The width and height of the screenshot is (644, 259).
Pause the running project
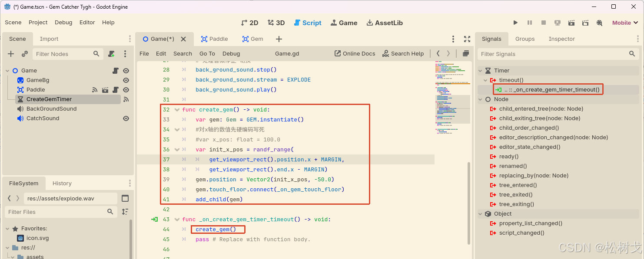pos(530,23)
